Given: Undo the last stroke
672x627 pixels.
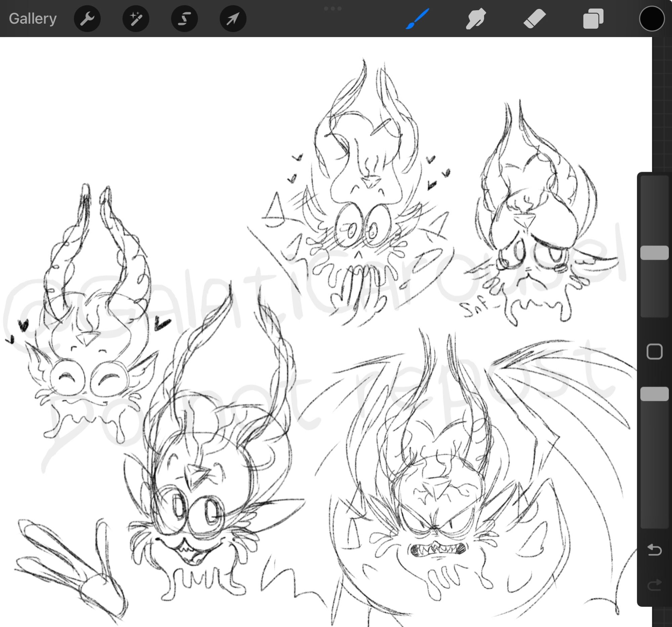Looking at the screenshot, I should (x=655, y=550).
